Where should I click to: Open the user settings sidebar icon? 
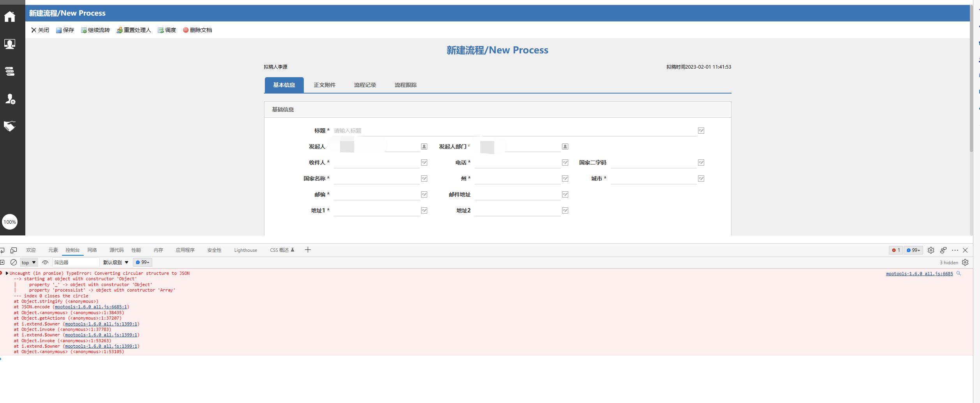[10, 99]
